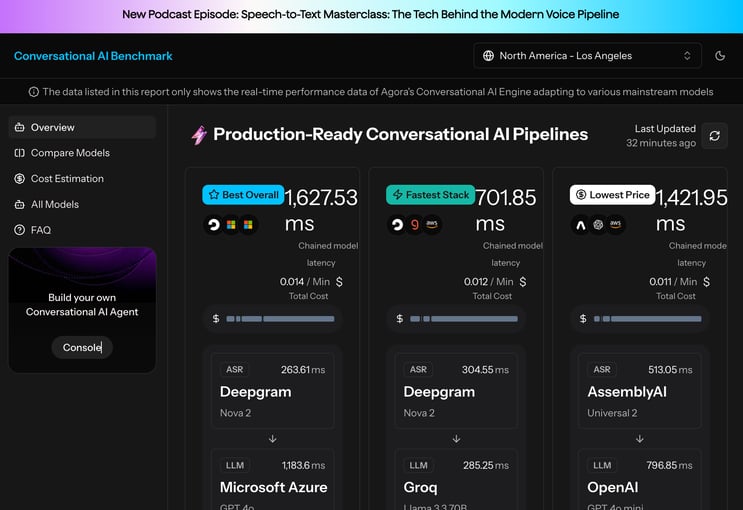Screen dimensions: 743x510
Task: Click the 1,627.53 ms latency value
Action: 321,210
